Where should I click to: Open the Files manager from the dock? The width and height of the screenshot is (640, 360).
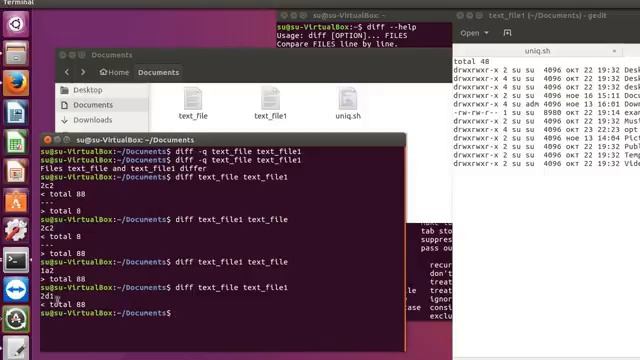pos(16,53)
